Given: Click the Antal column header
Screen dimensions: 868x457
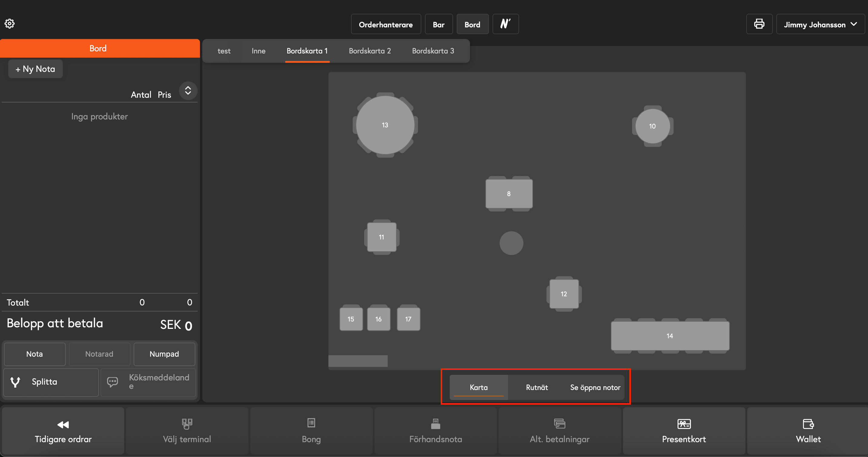Looking at the screenshot, I should pos(141,95).
